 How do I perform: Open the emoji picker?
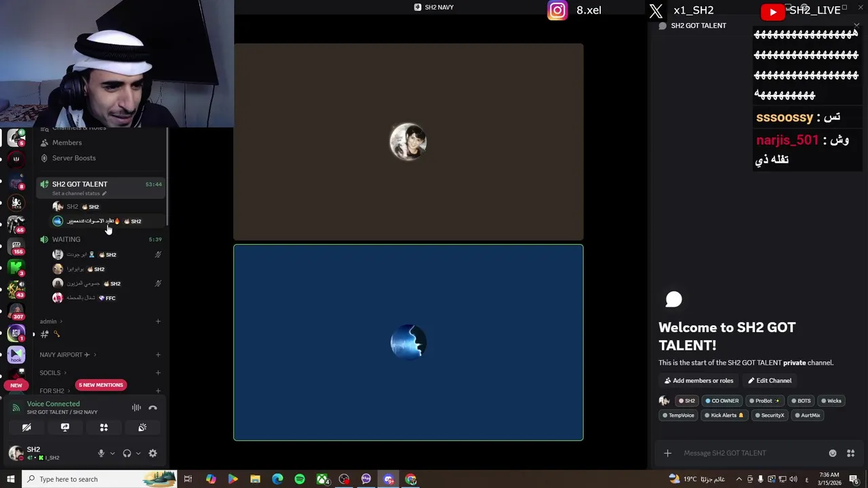coord(833,453)
